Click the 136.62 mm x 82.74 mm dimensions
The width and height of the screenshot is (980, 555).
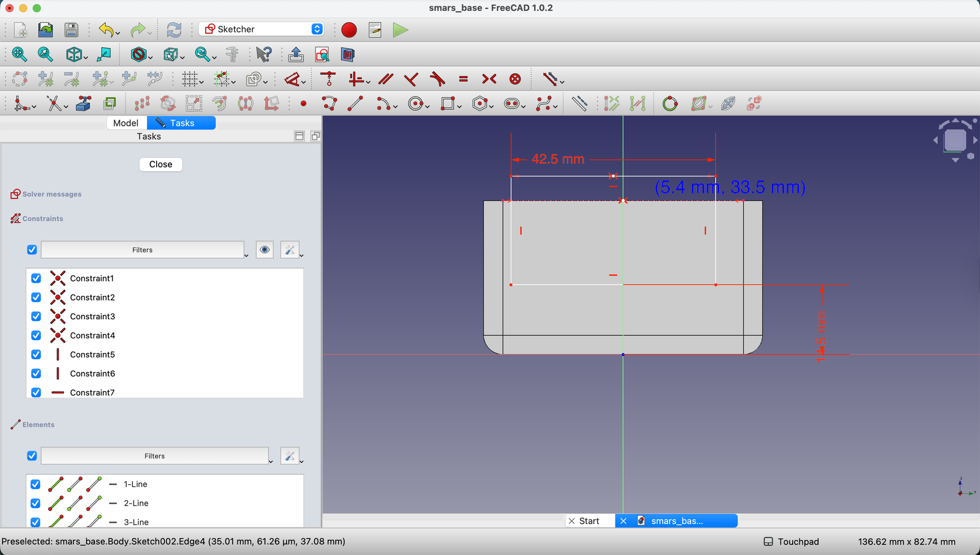(906, 542)
